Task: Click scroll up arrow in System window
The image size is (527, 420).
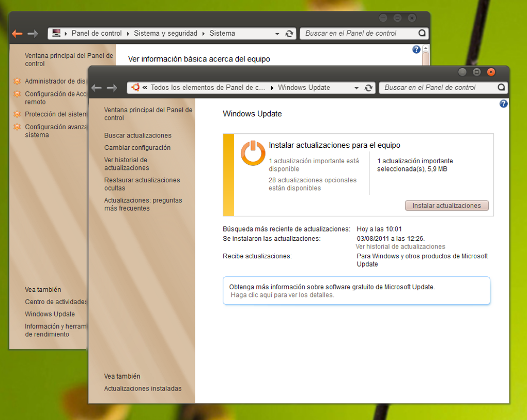Action: click(426, 49)
